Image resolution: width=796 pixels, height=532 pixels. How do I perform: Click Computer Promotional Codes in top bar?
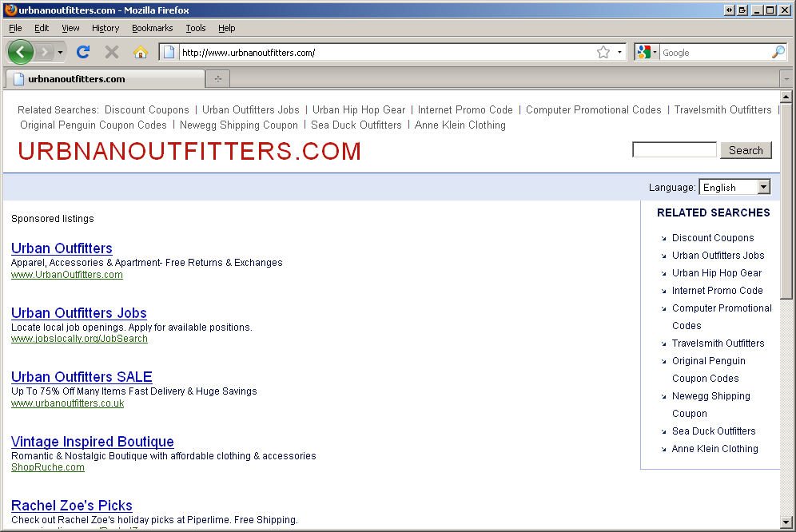(594, 109)
